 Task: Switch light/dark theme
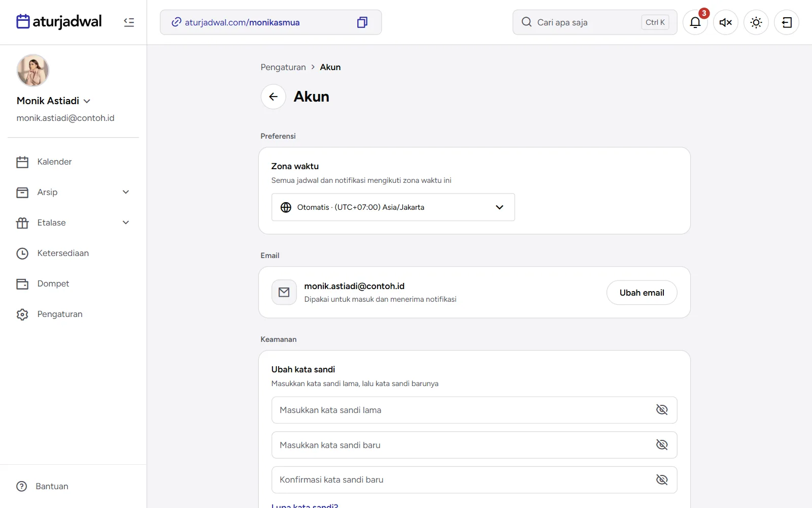tap(756, 22)
